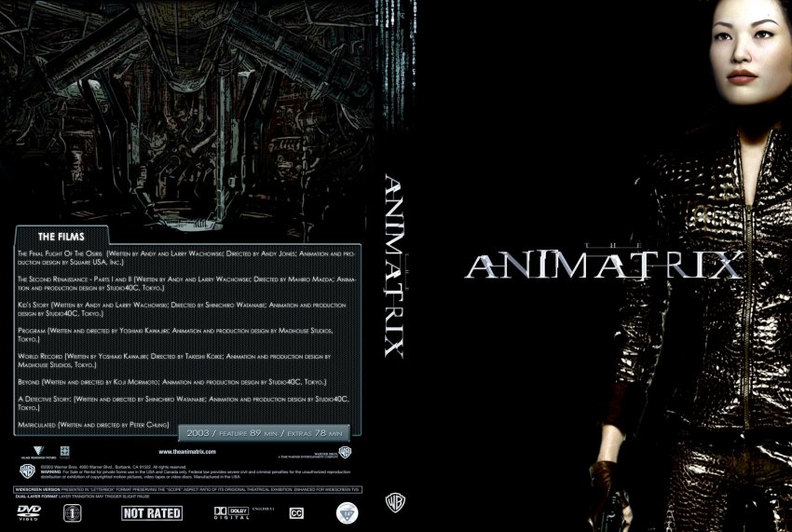Select THE FILMS tab header
The width and height of the screenshot is (792, 532).
tap(61, 237)
